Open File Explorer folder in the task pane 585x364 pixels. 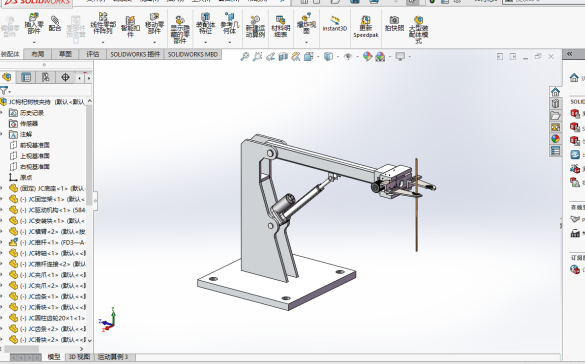click(555, 115)
